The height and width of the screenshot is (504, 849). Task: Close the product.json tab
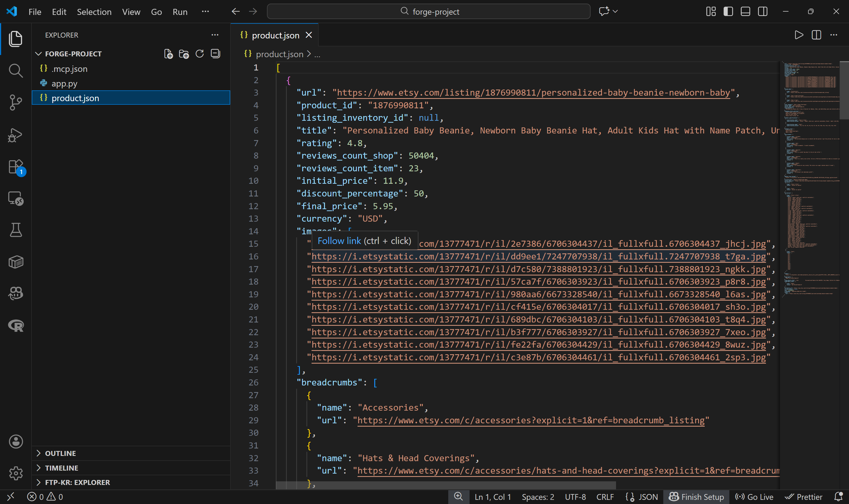click(309, 35)
